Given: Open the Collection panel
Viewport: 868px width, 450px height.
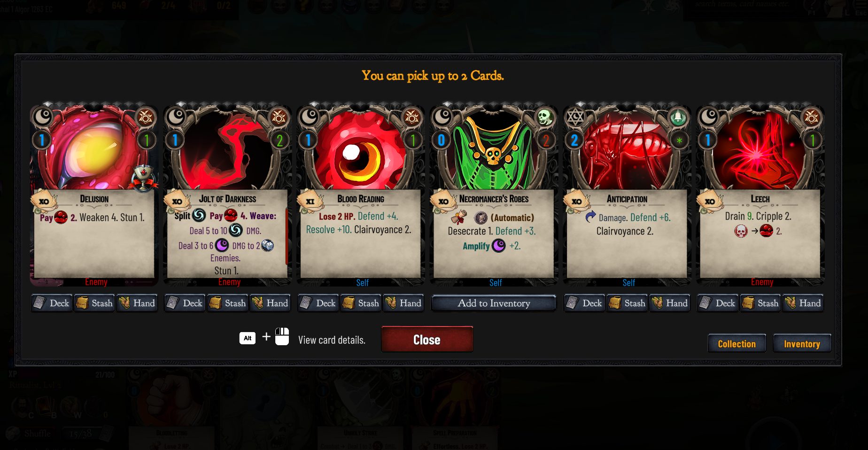Looking at the screenshot, I should click(x=736, y=343).
